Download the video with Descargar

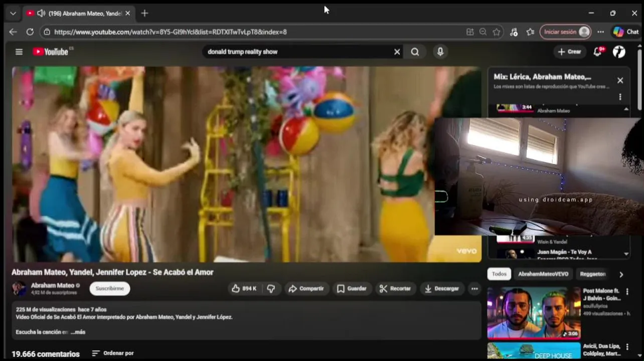(x=441, y=288)
